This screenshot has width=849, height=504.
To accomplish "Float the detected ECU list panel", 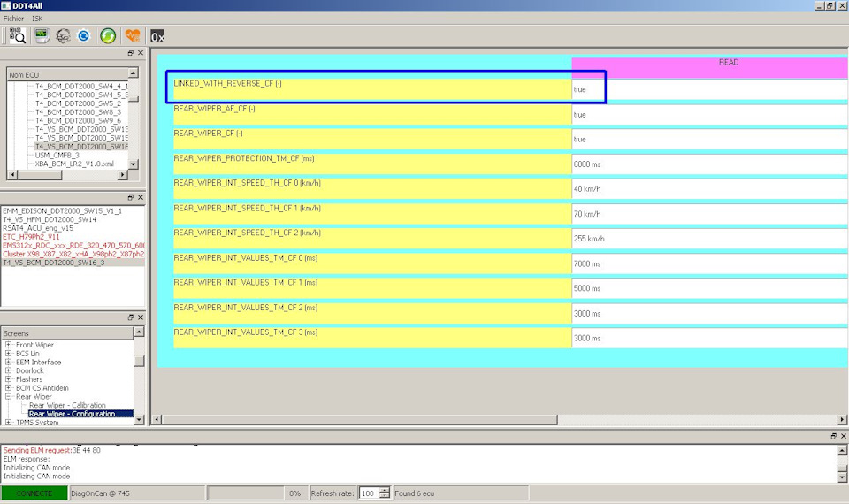I will tap(131, 197).
